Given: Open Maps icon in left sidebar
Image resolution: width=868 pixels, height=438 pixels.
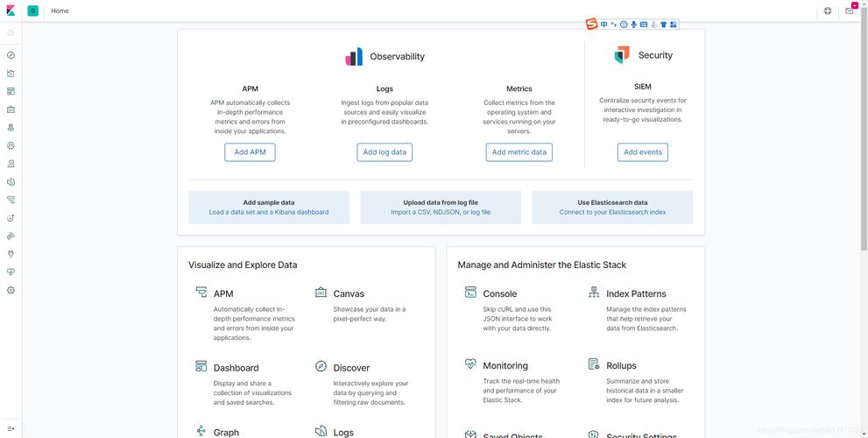Looking at the screenshot, I should tap(11, 127).
